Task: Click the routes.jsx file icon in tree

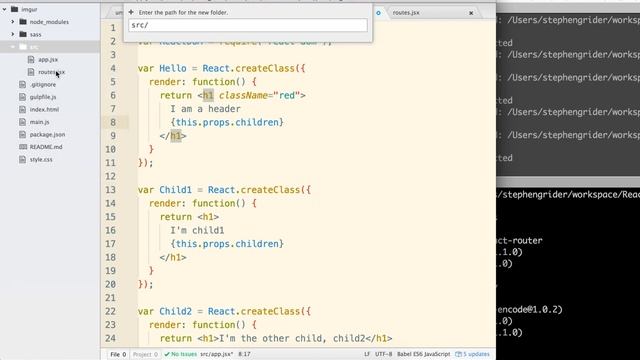Action: [x=31, y=72]
